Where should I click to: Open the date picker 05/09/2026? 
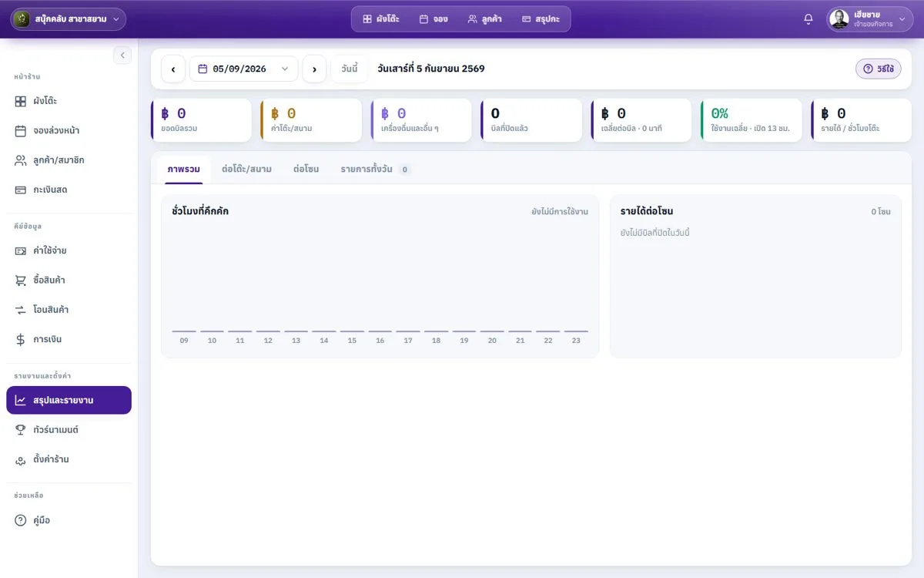click(243, 69)
